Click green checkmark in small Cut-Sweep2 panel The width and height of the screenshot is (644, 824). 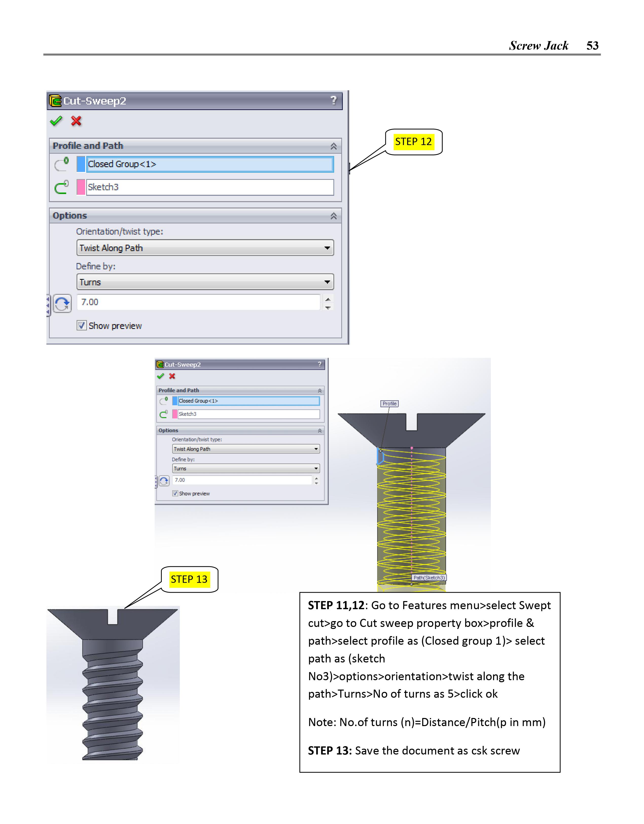click(161, 376)
